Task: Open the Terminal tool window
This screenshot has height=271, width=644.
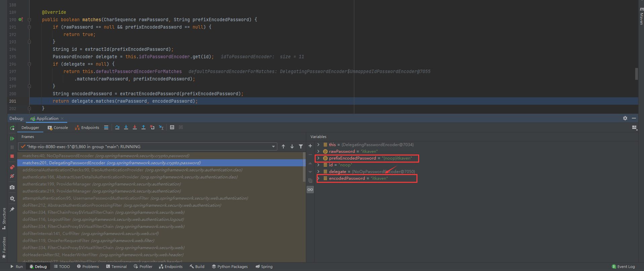Action: coord(116,267)
